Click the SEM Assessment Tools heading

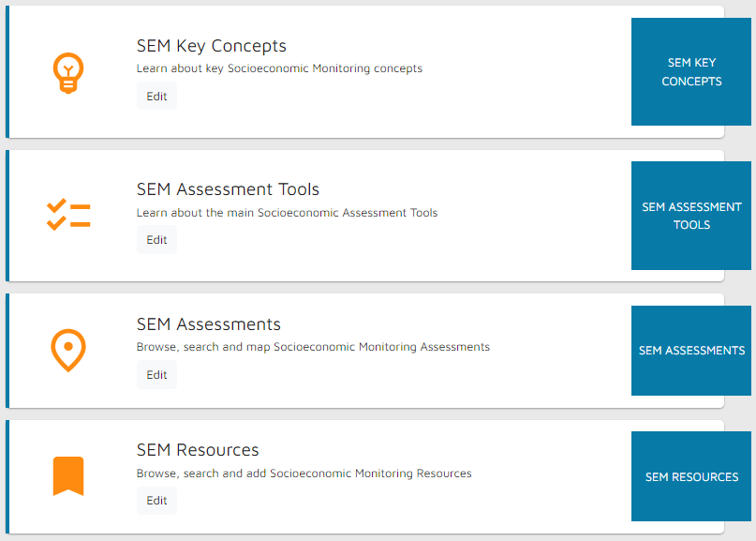pos(228,188)
